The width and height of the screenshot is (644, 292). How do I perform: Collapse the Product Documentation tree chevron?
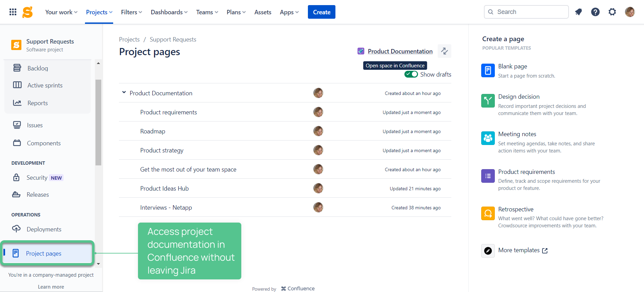click(x=124, y=93)
